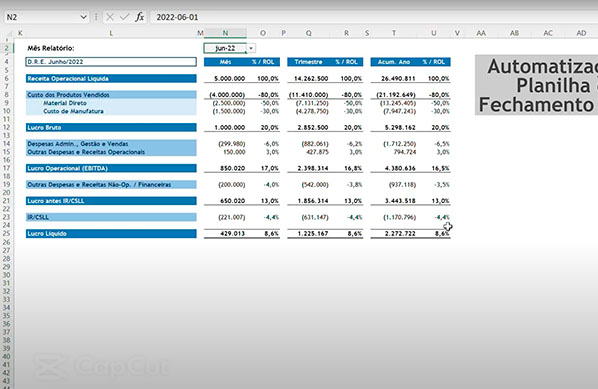
Task: Click the Insert Function fx icon
Action: [x=140, y=17]
